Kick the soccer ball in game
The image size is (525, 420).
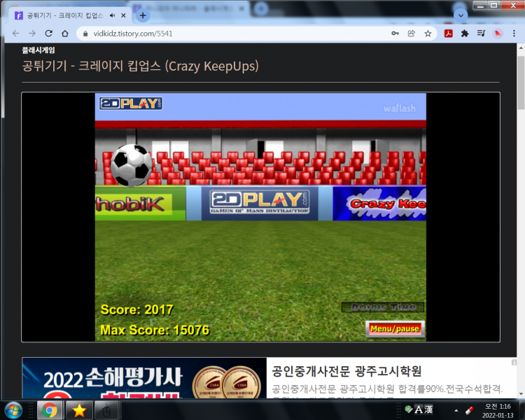tap(132, 165)
